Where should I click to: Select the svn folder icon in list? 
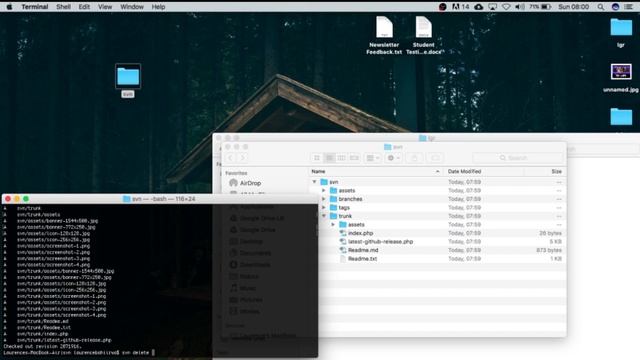pyautogui.click(x=324, y=182)
